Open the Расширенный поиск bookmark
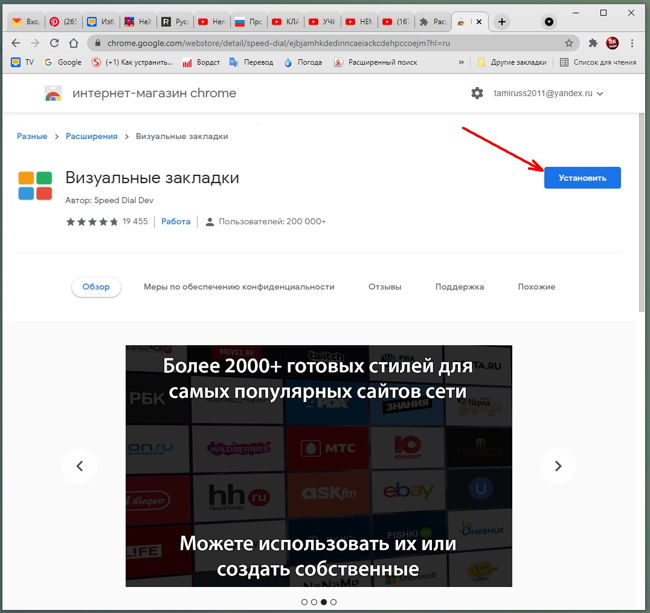The image size is (650, 613). (376, 63)
